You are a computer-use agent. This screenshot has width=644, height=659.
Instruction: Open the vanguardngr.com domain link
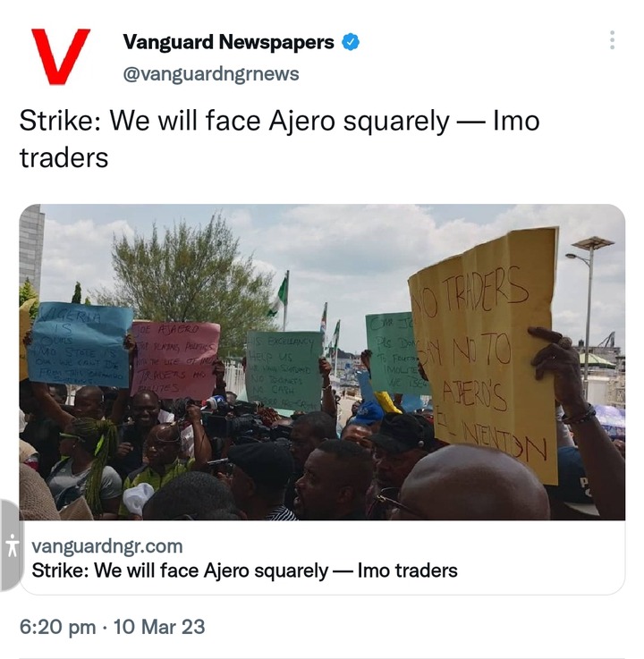point(107,546)
